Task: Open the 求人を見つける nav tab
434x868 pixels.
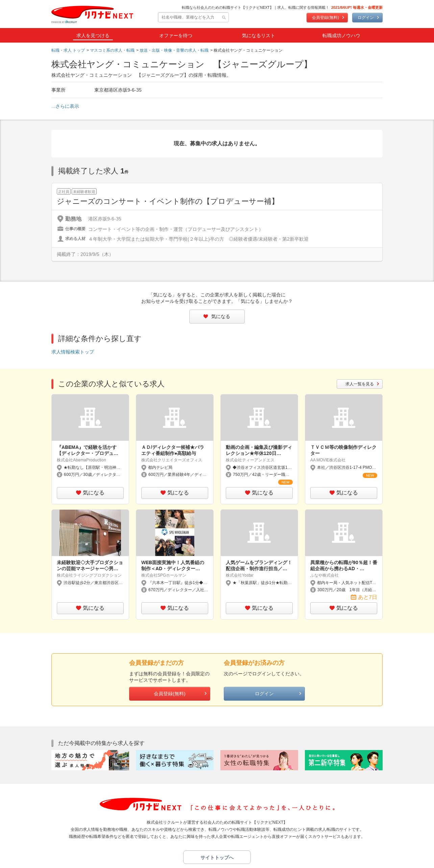Action: tap(93, 35)
